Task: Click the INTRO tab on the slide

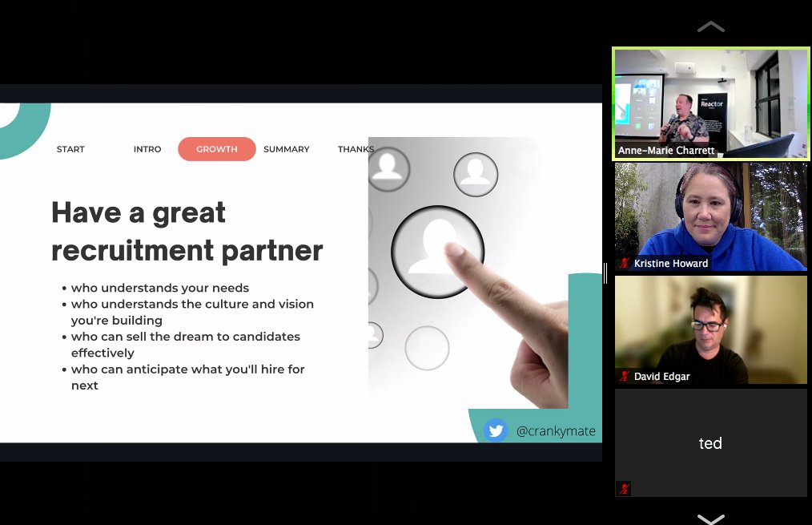Action: 147,149
